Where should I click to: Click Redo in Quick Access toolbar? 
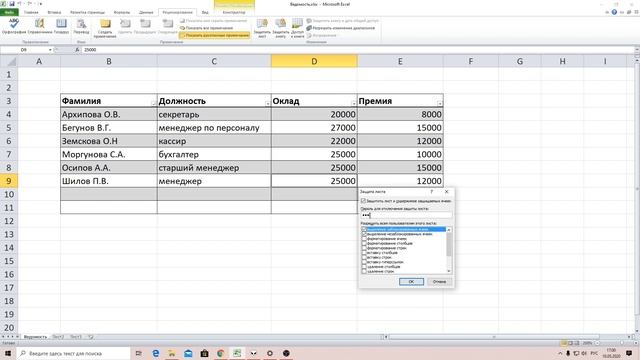[30, 4]
